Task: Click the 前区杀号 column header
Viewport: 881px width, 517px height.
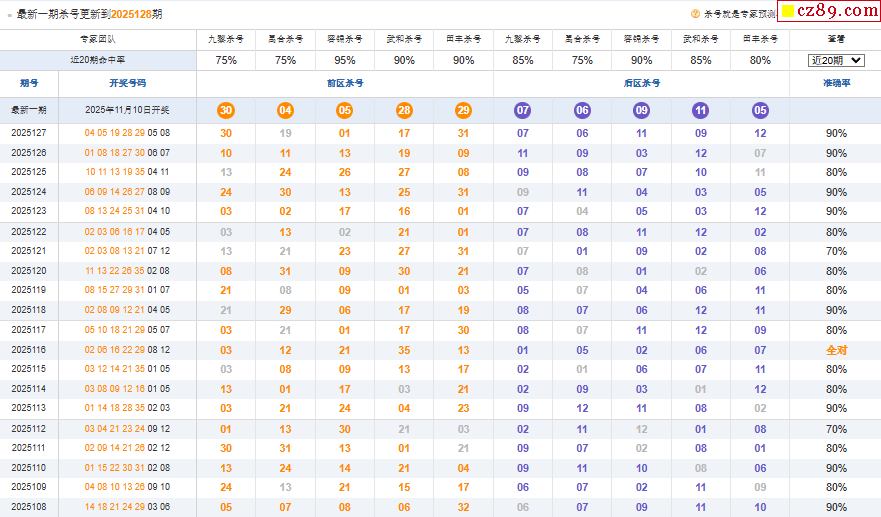Action: pos(345,84)
